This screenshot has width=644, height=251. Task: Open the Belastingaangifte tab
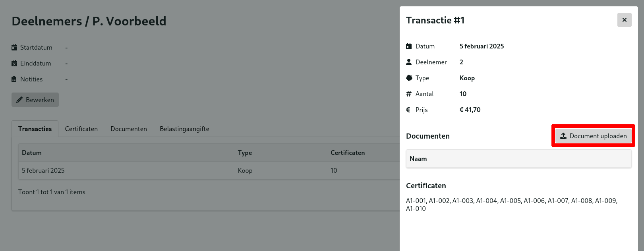pyautogui.click(x=184, y=129)
